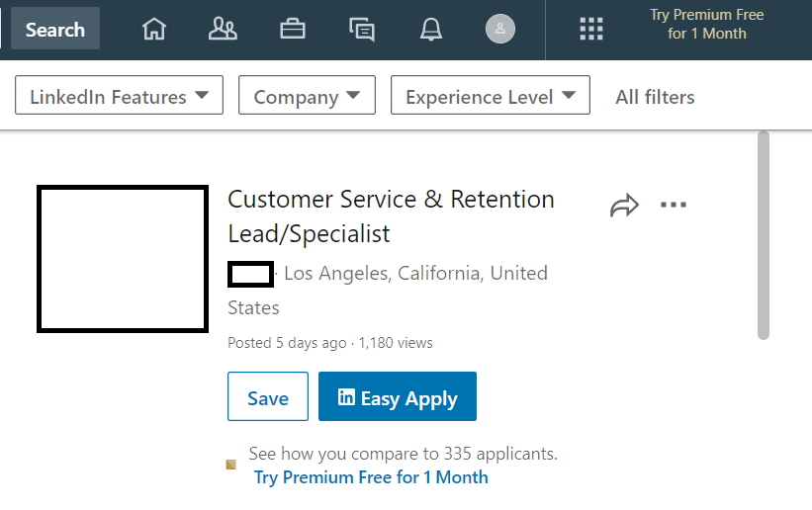812x510 pixels.
Task: Click the job details vertical scrollbar
Action: [764, 235]
